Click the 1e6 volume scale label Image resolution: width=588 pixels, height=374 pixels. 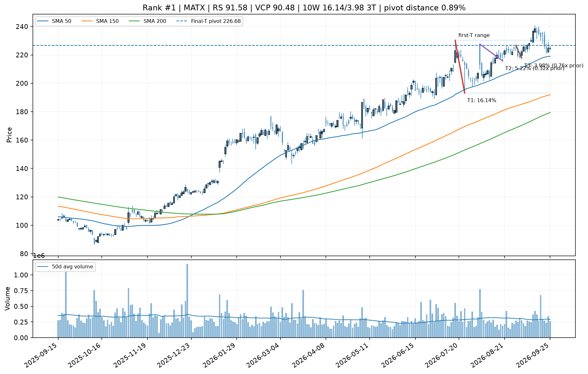pos(39,256)
